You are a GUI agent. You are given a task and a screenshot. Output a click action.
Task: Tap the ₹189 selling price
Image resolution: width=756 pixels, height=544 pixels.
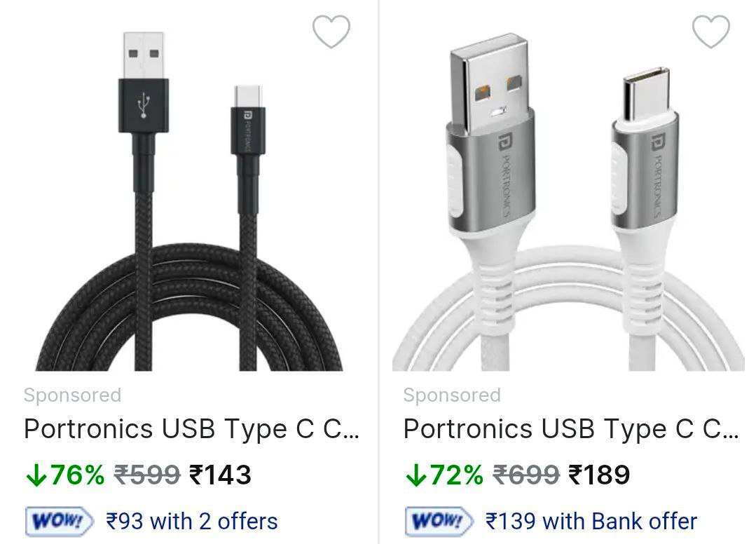600,475
